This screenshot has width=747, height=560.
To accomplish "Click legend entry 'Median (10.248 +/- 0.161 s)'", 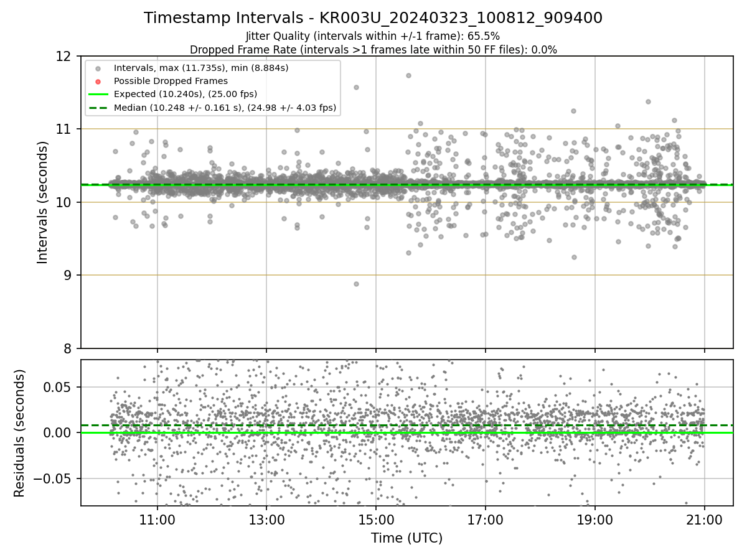I will [x=225, y=108].
